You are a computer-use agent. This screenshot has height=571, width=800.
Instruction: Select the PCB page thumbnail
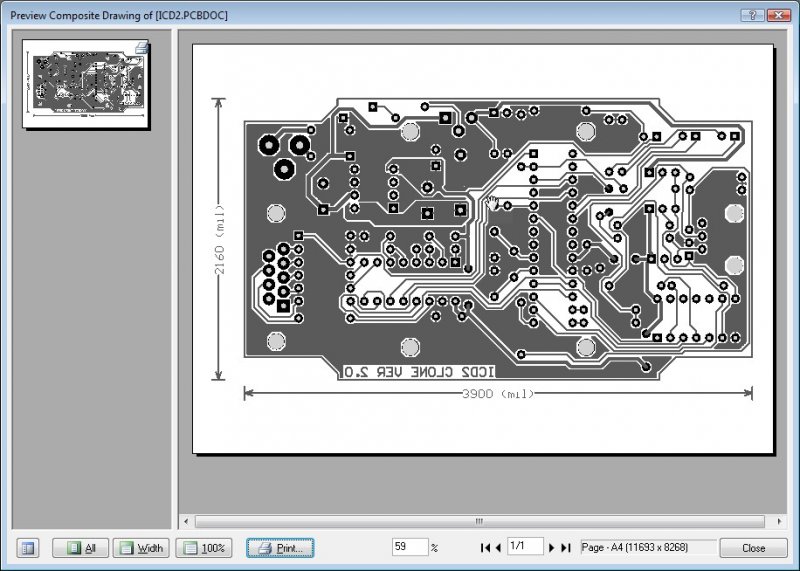(x=86, y=84)
